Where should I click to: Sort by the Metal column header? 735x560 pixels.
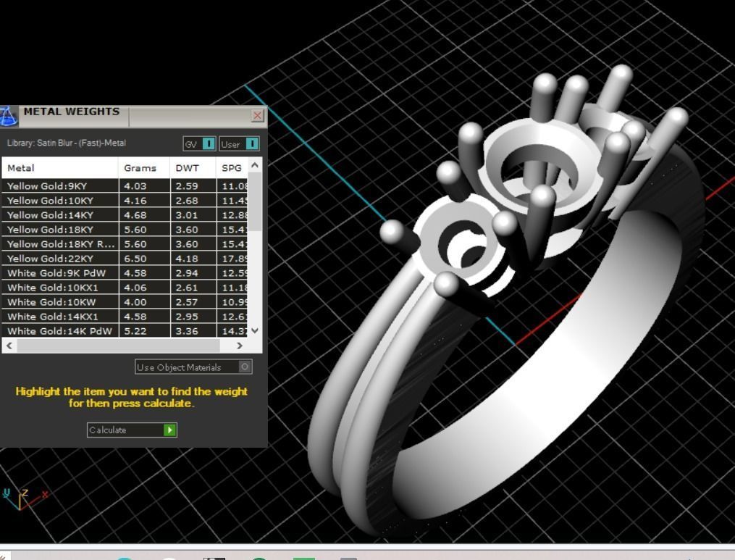pyautogui.click(x=59, y=168)
